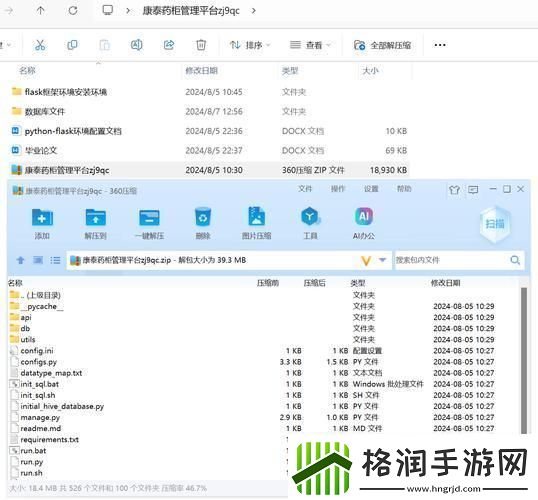
Task: Open the three-dot more options menu
Action: (x=440, y=45)
